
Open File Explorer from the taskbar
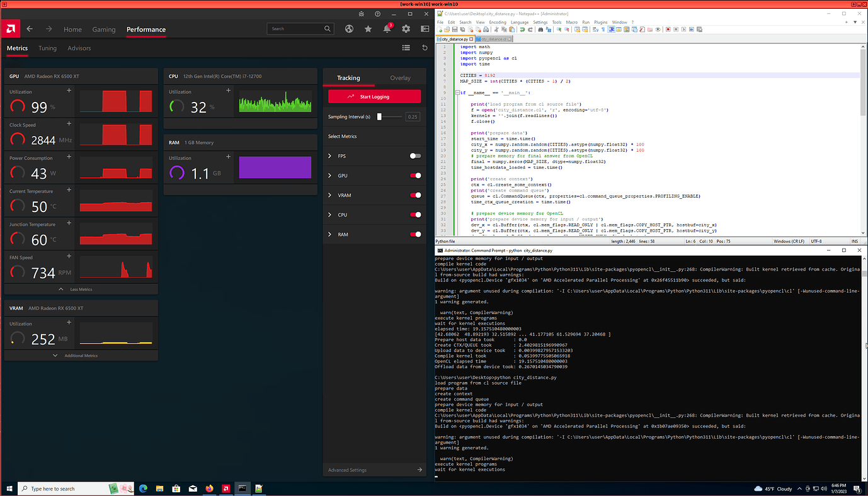159,488
